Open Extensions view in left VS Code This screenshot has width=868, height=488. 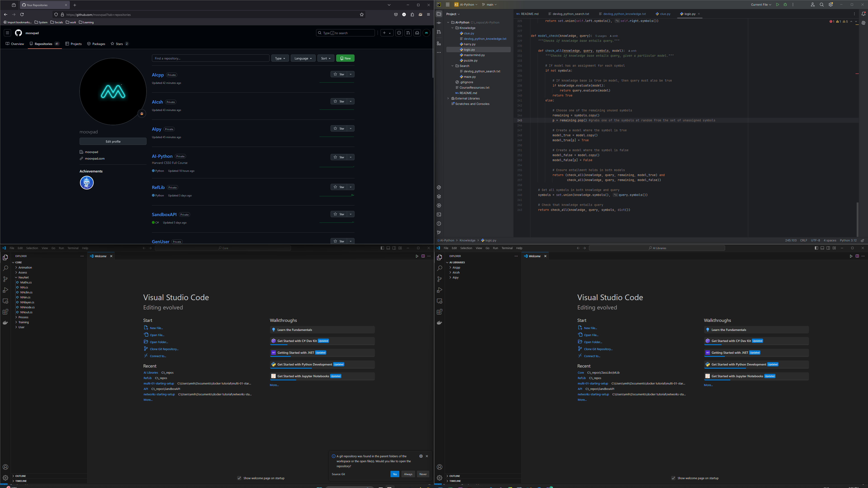(x=5, y=312)
